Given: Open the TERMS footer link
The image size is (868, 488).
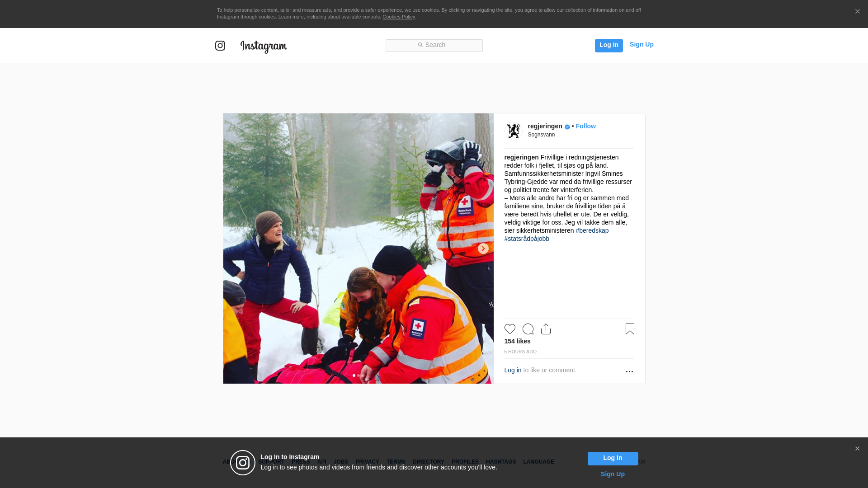Looking at the screenshot, I should click(x=396, y=462).
